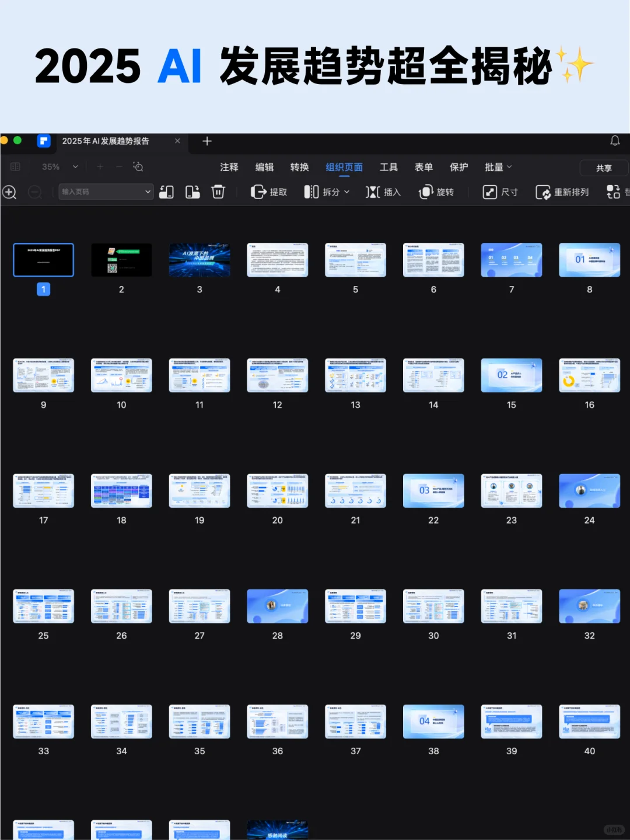Select page 10 thumbnail
Image resolution: width=630 pixels, height=840 pixels.
(121, 375)
